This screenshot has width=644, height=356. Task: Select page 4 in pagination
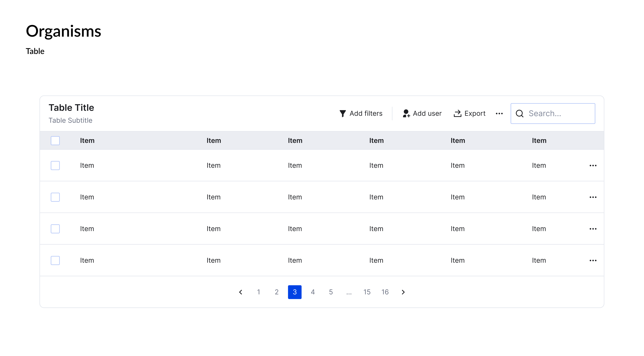[x=313, y=292]
